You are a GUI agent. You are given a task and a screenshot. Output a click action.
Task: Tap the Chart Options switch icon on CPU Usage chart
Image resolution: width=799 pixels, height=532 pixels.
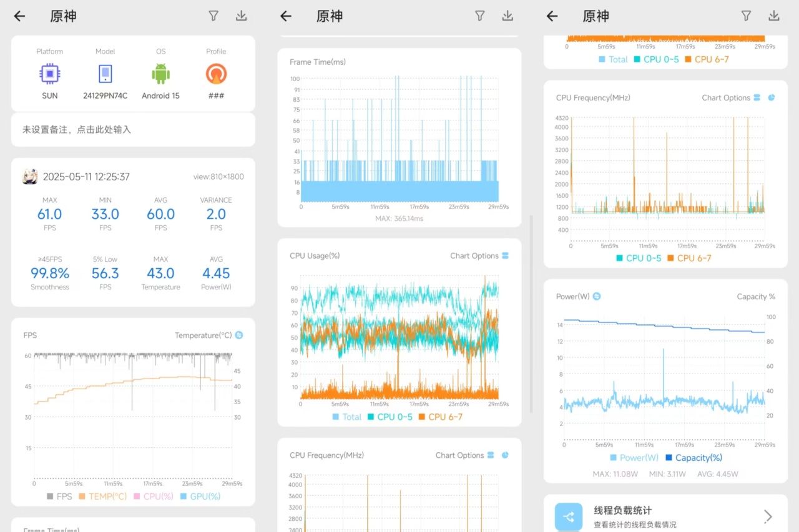tap(505, 256)
